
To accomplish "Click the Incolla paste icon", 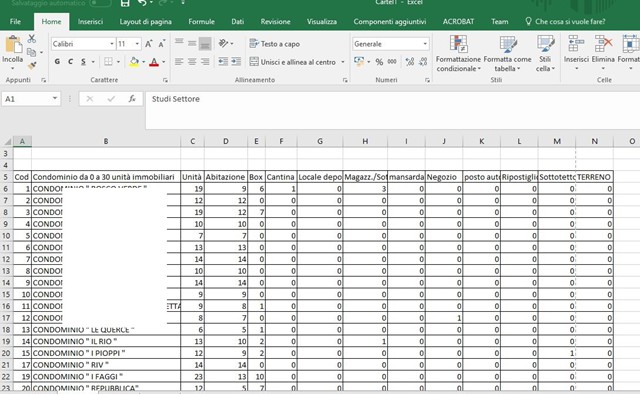I will pos(13,44).
